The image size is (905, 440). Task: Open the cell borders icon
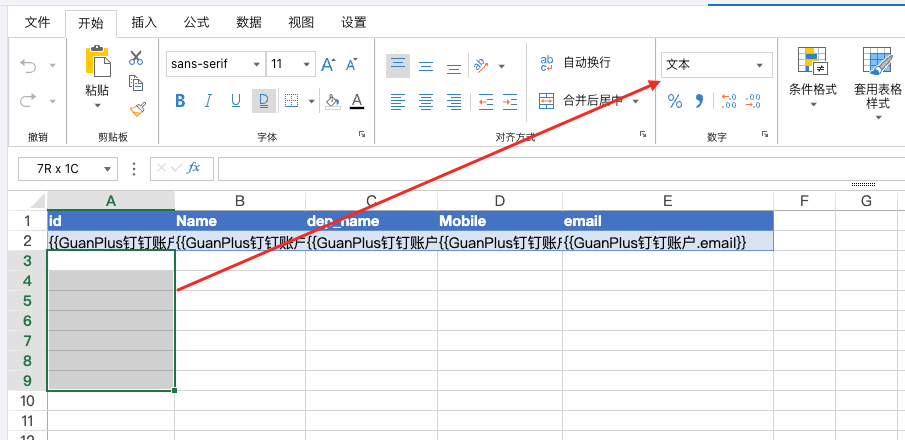tap(292, 101)
